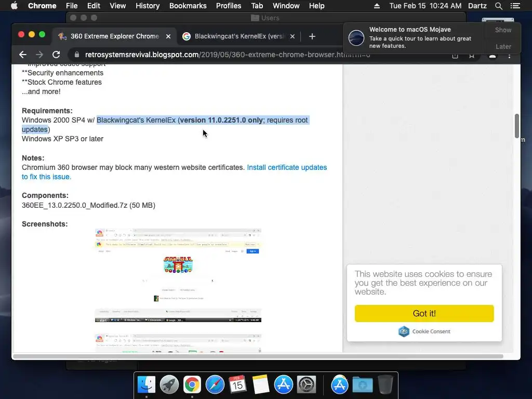Go back using Chrome's back arrow
The image size is (532, 399).
coord(23,55)
